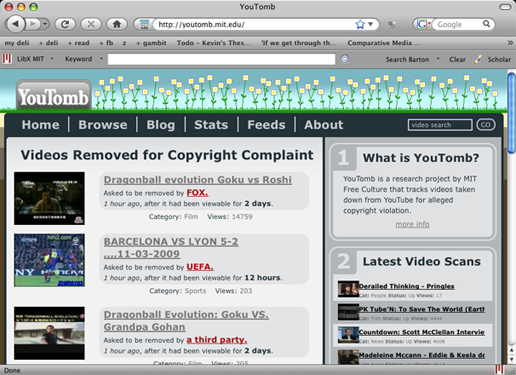Screen dimensions: 516x375
Task: Open the 'my deli' bookmark
Action: [x=17, y=43]
